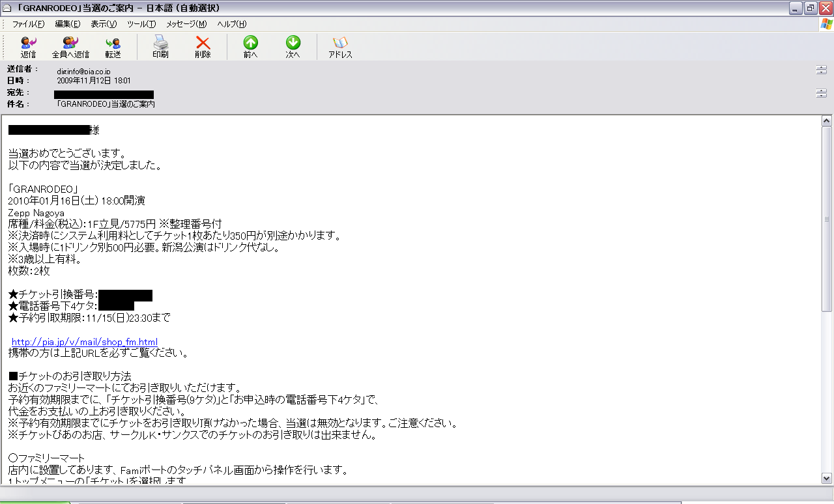
Task: Go to next message with 次へ
Action: 293,48
